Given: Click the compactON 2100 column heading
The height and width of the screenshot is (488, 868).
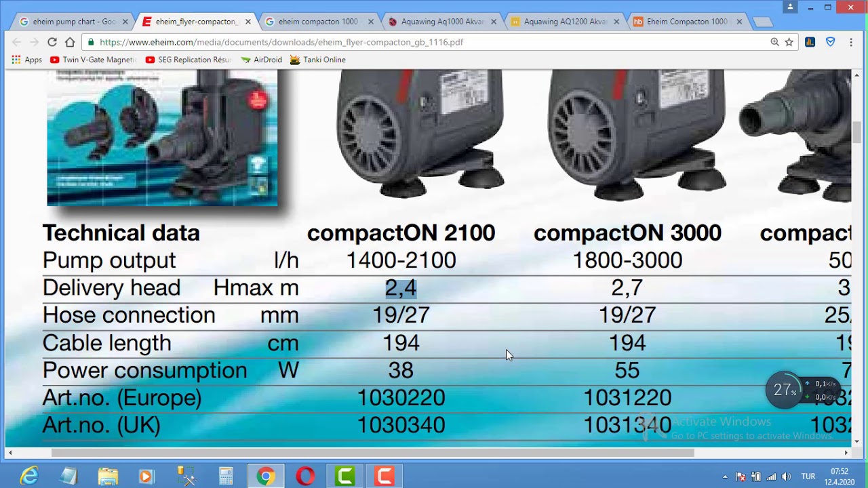Looking at the screenshot, I should [401, 233].
